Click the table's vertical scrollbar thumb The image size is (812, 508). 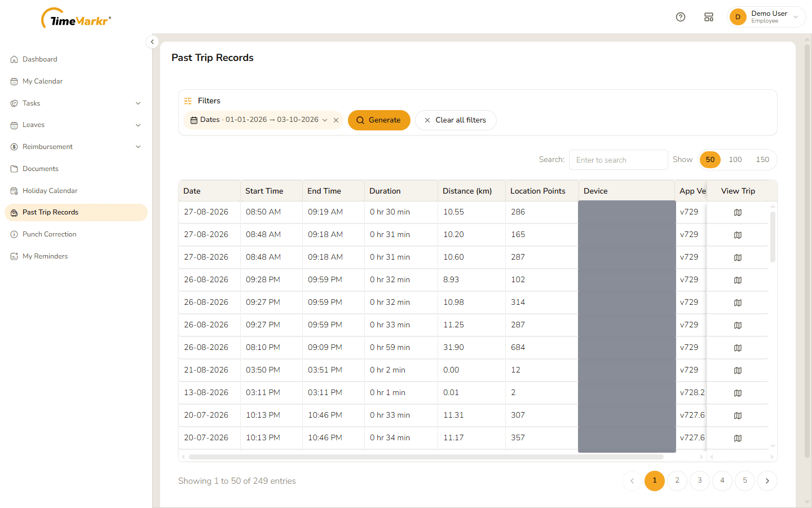tap(773, 237)
